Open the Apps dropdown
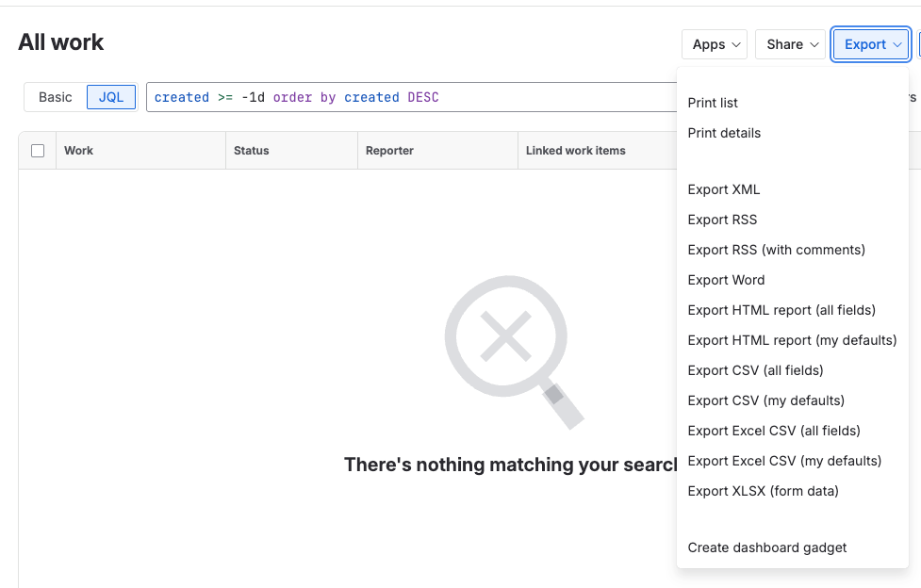Image resolution: width=921 pixels, height=588 pixels. [x=714, y=44]
